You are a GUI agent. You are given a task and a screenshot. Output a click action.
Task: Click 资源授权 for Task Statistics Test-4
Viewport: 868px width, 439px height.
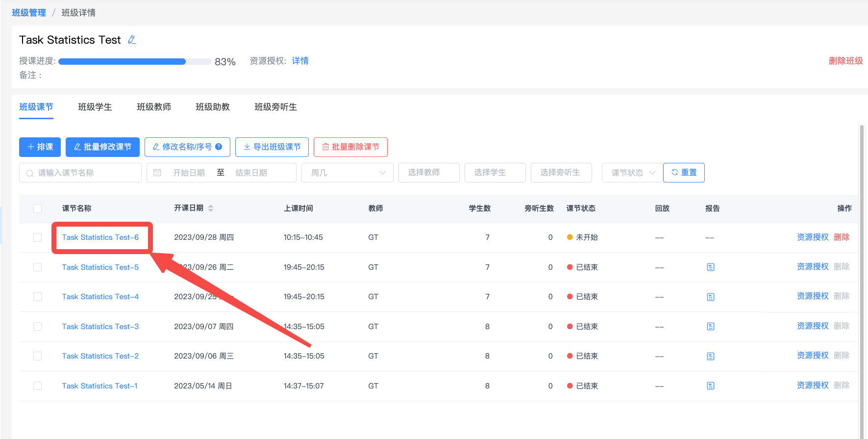point(813,296)
